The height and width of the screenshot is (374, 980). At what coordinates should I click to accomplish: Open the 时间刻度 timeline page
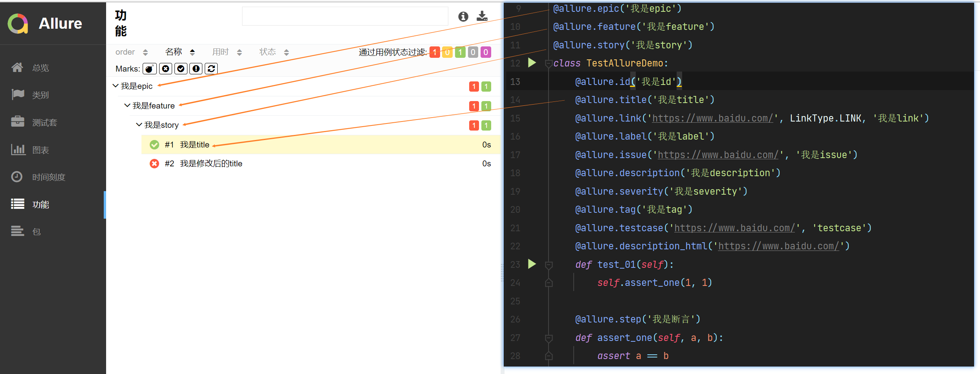(49, 177)
